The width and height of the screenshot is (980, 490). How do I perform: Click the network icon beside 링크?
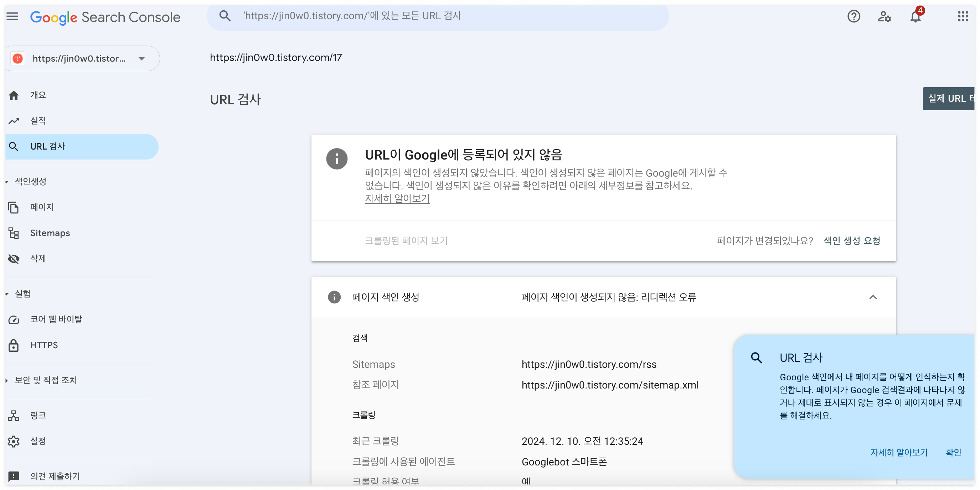(14, 416)
